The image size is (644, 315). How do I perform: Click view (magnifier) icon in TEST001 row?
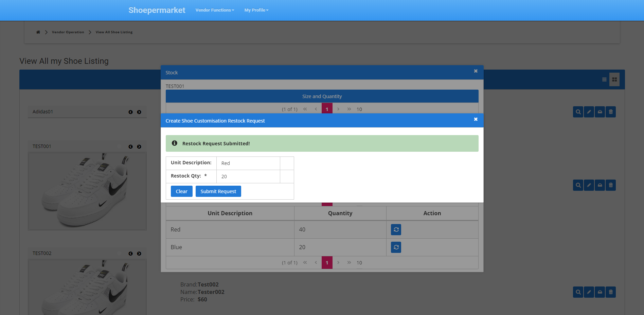578,185
